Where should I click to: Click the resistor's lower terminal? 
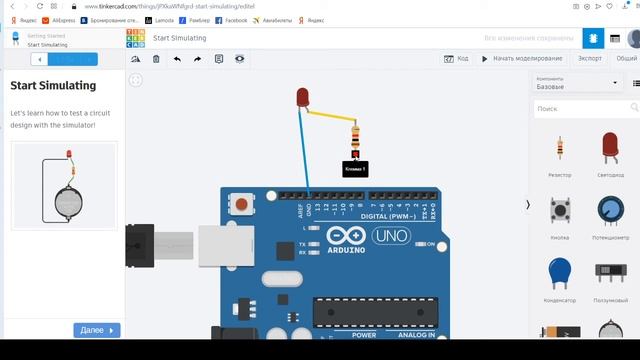(x=356, y=154)
